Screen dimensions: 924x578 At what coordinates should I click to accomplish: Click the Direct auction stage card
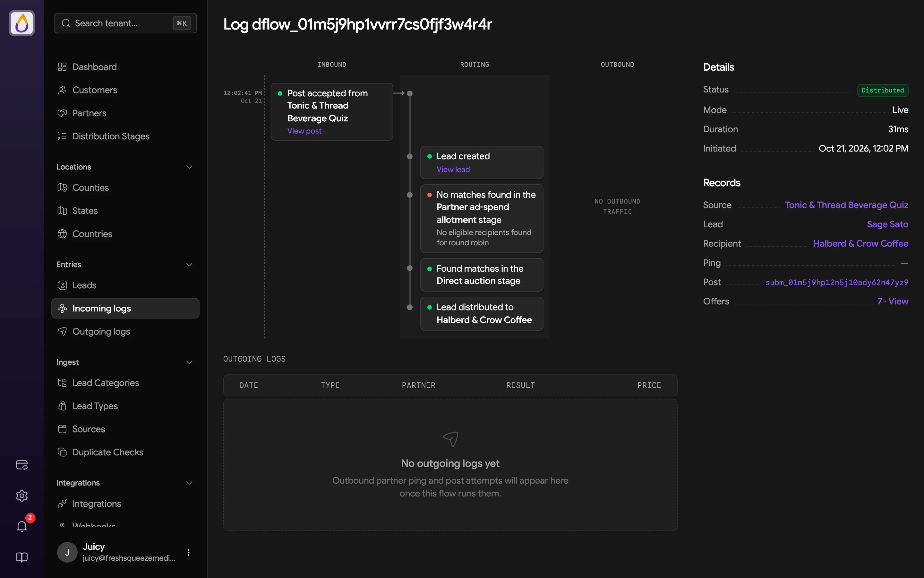482,275
